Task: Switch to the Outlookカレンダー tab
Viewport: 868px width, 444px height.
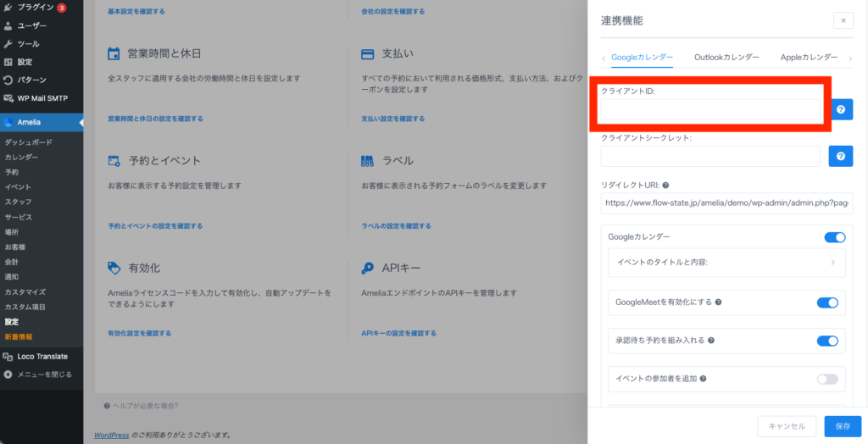Action: (x=726, y=58)
